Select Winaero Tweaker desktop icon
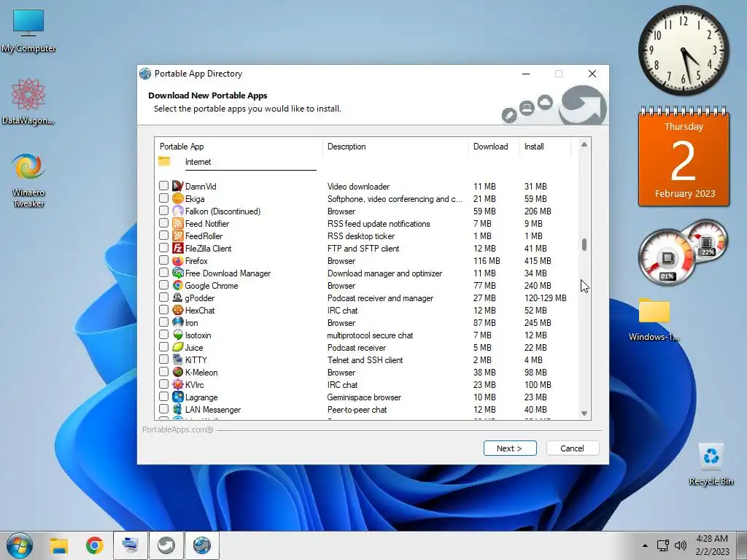Screen dimensions: 747x560 tap(28, 180)
